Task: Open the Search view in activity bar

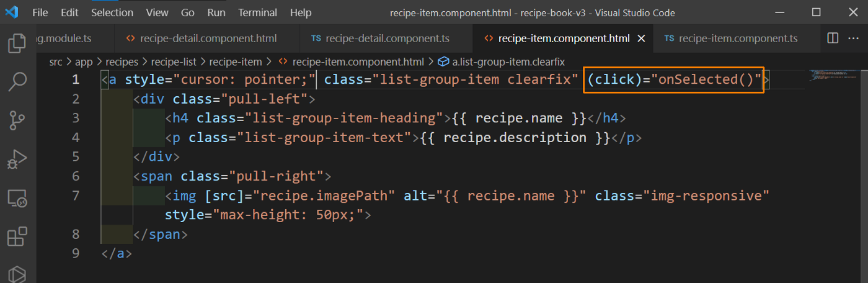Action: click(16, 81)
